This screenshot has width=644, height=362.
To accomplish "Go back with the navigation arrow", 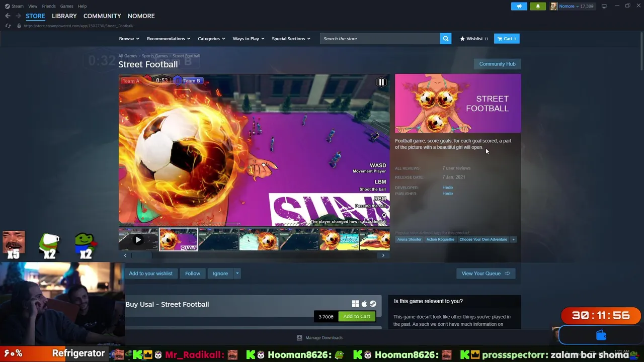I will (8, 16).
